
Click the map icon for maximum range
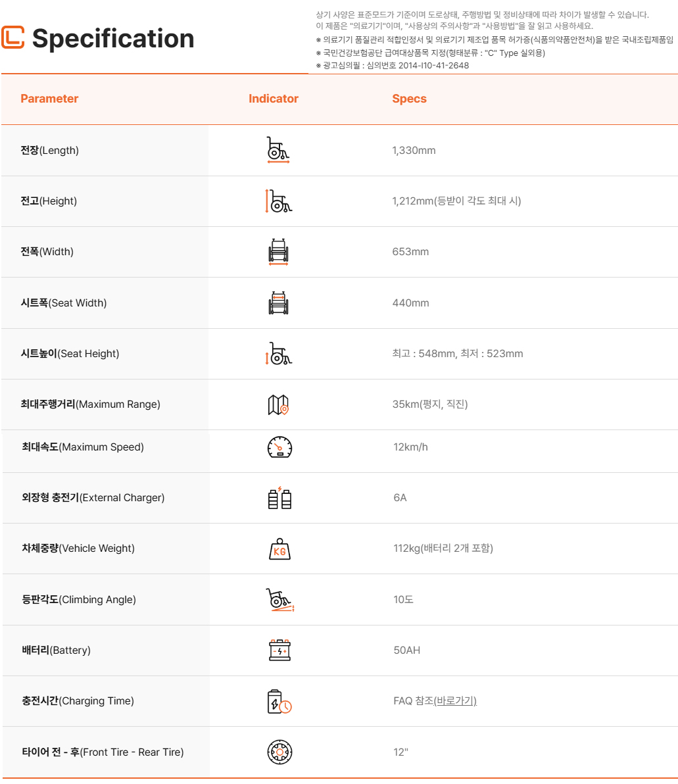click(x=278, y=404)
